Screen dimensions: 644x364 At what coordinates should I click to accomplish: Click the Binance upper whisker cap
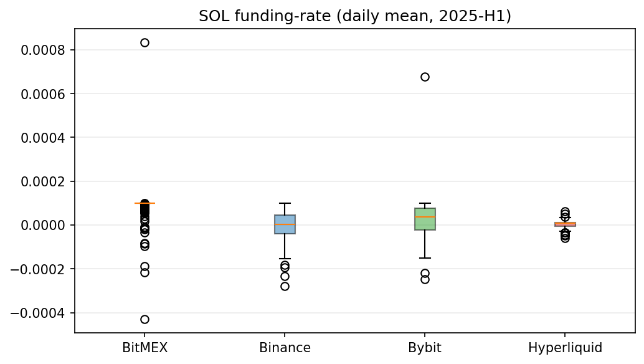285,203
